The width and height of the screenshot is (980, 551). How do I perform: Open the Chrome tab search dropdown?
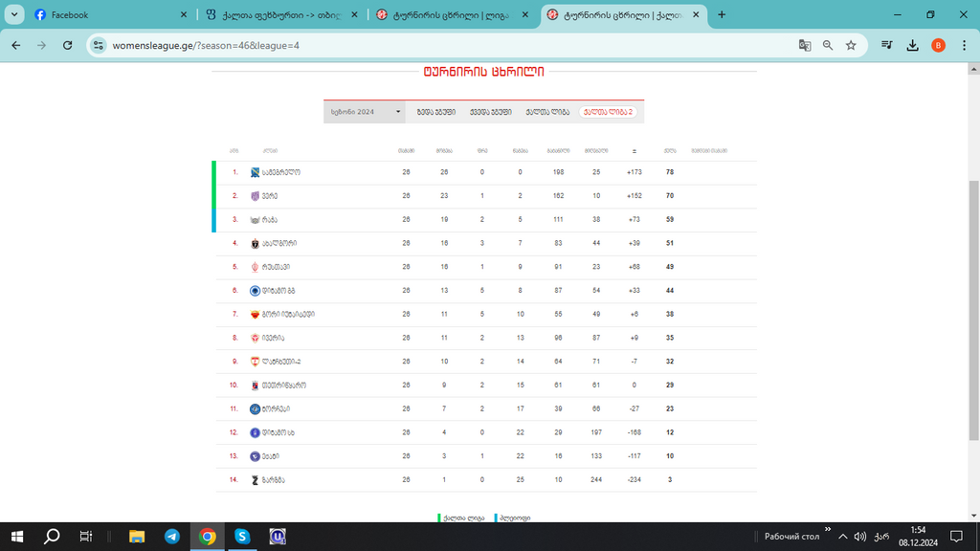tap(14, 14)
